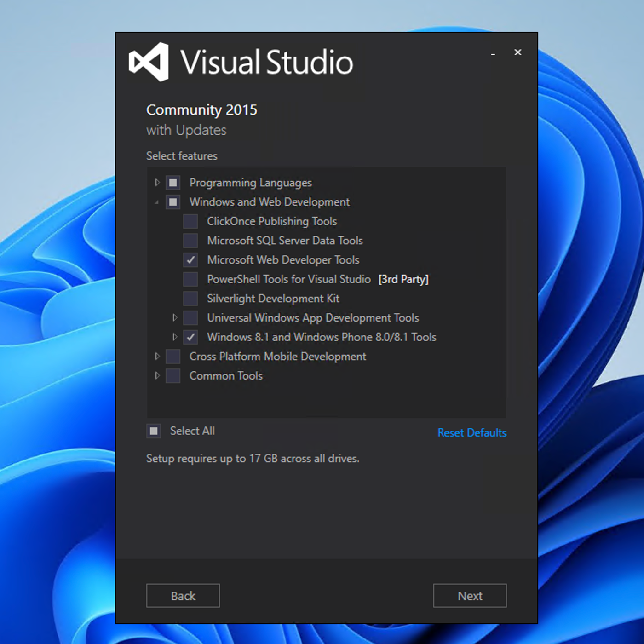Close the Visual Studio installer window
Viewport: 644px width, 644px height.
[518, 52]
